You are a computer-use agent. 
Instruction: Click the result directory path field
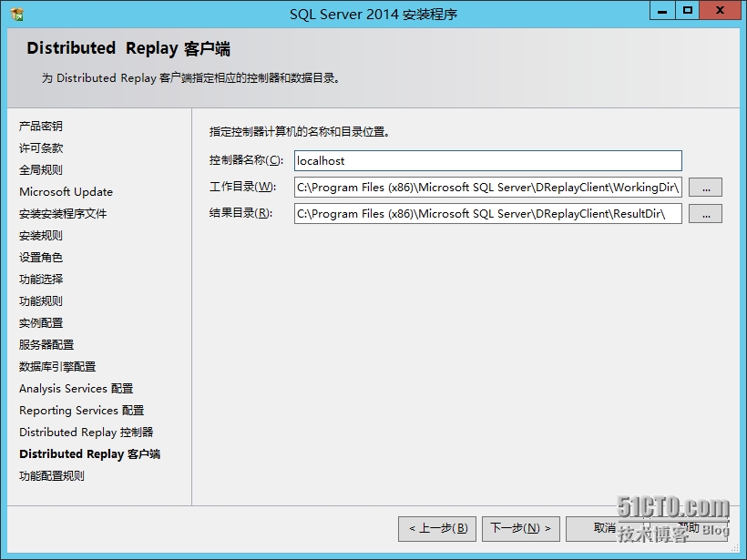click(488, 213)
